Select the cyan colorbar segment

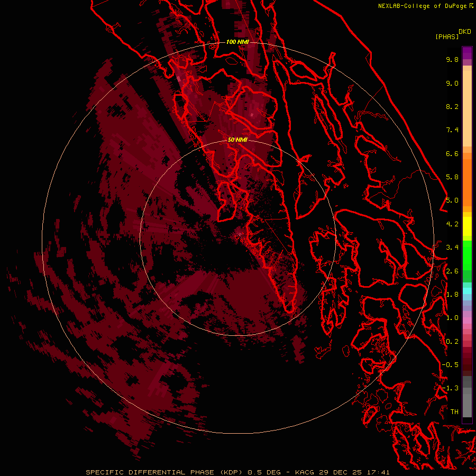click(467, 291)
